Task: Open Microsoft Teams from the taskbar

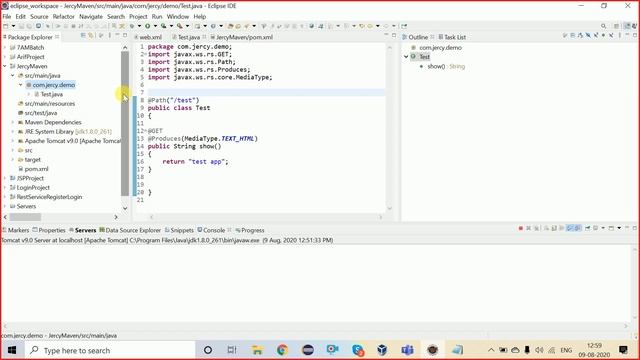Action: [x=407, y=350]
